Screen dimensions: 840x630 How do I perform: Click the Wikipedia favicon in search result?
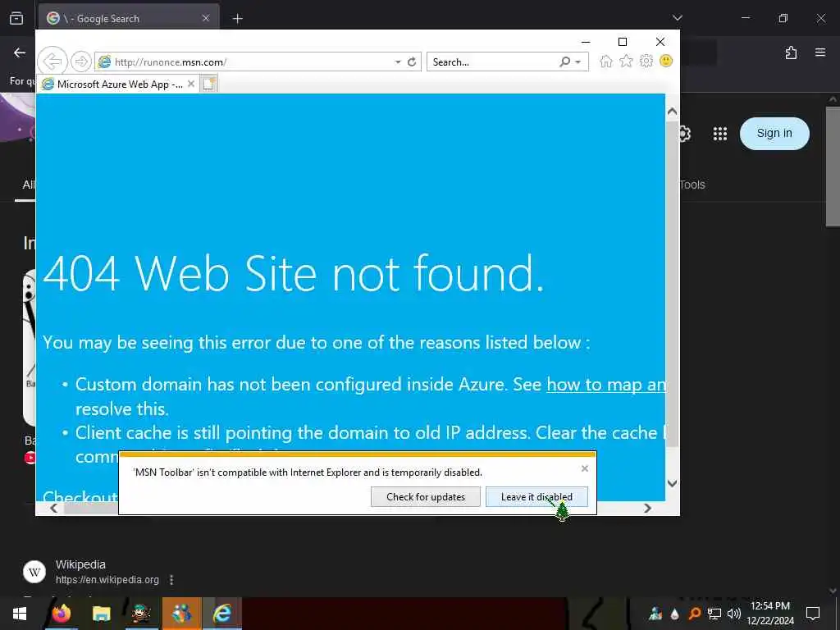(x=34, y=572)
